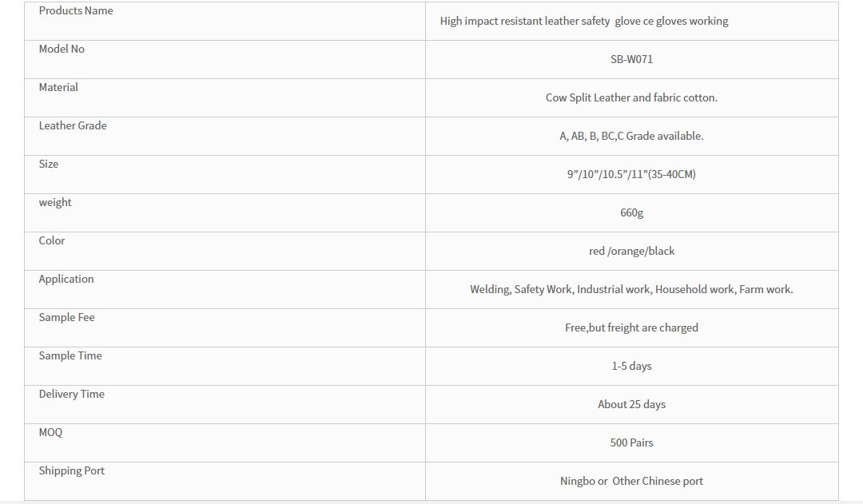Image resolution: width=863 pixels, height=504 pixels.
Task: Click the Welding, Safety Work application text
Action: (x=631, y=289)
